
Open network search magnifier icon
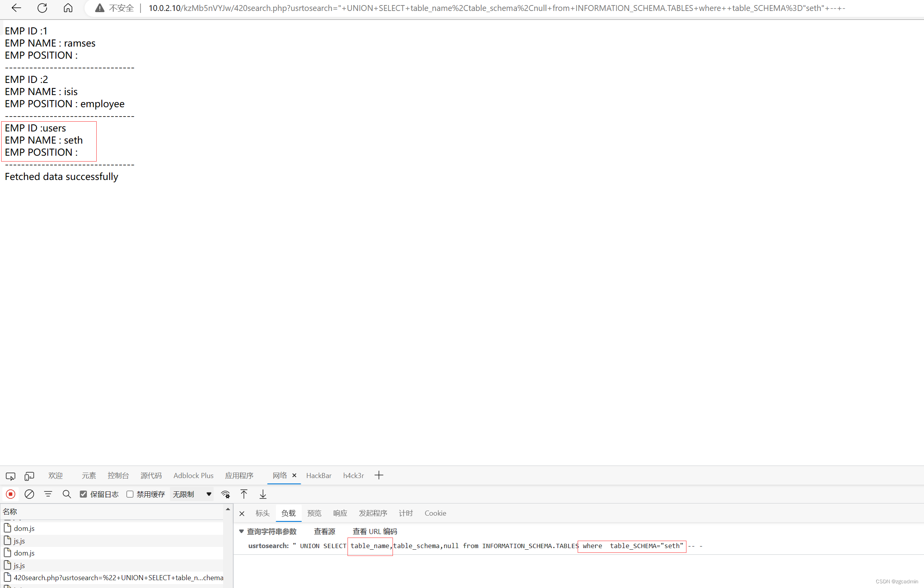tap(67, 494)
